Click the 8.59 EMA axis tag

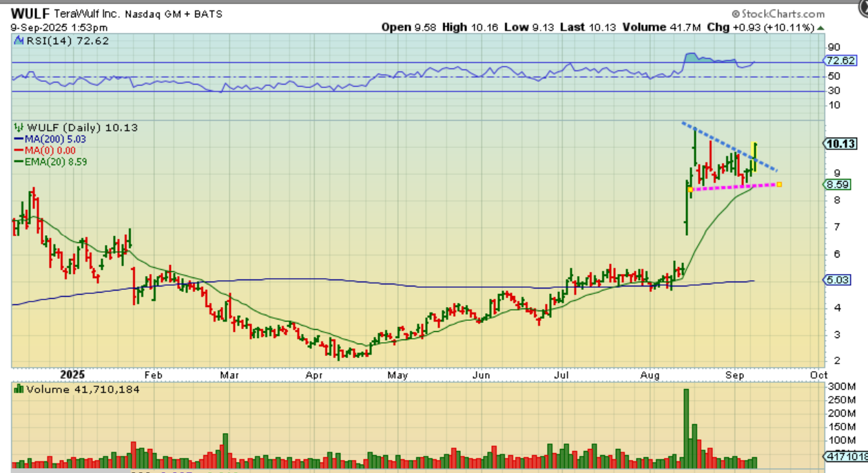[x=839, y=185]
